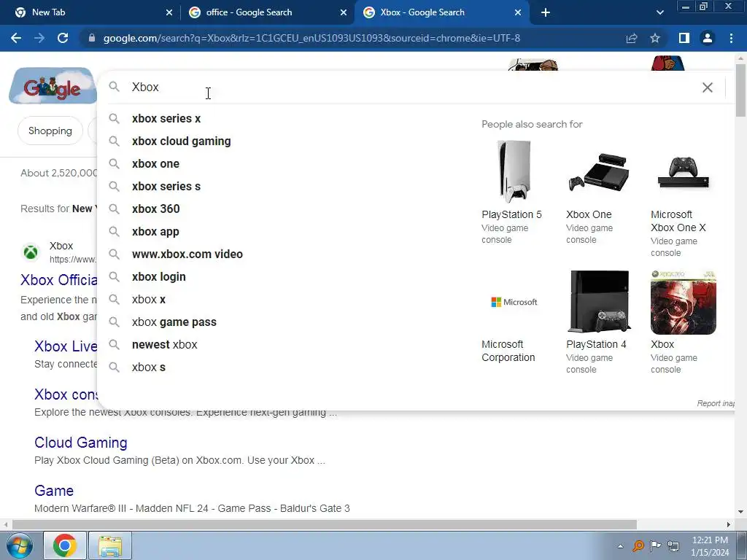Click the Google doodle logo
This screenshot has width=747, height=560.
[x=53, y=86]
